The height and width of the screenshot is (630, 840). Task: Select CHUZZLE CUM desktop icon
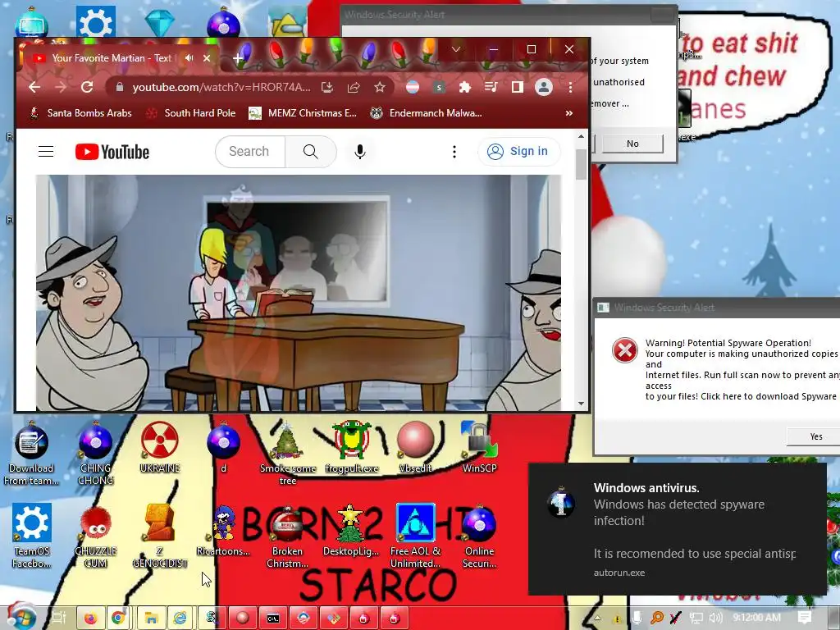(x=95, y=536)
